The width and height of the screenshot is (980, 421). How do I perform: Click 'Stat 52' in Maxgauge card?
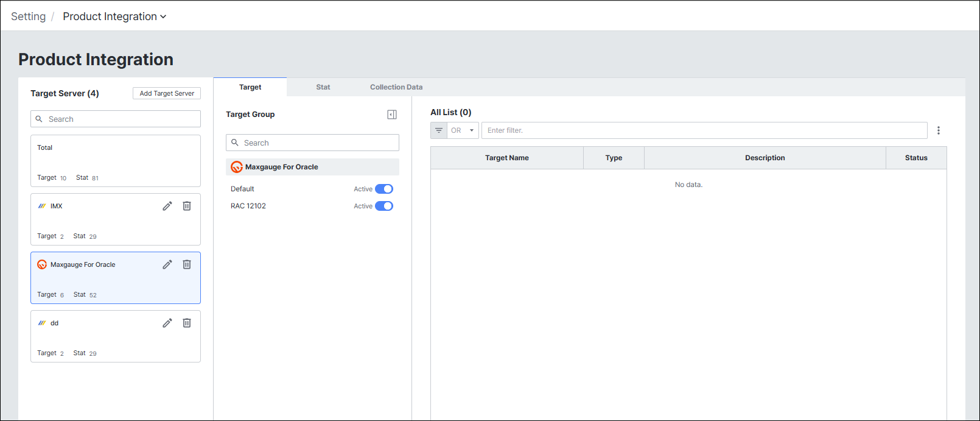[x=85, y=294]
